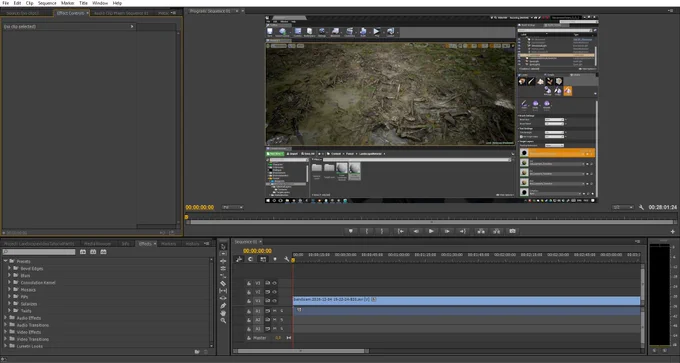Toggle Snap magnet icon in timeline
The width and height of the screenshot is (680, 363).
[250, 259]
